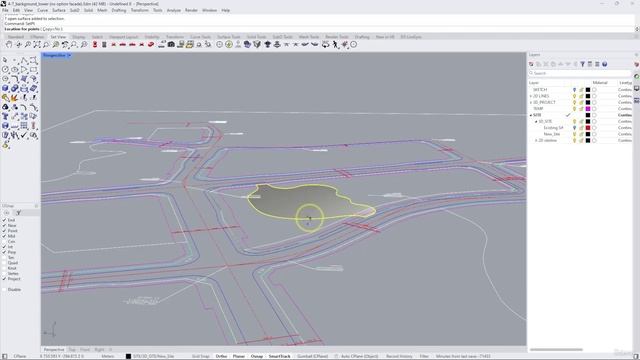This screenshot has height=360, width=640.
Task: Expand the 2D sitelines sublayer
Action: (536, 140)
